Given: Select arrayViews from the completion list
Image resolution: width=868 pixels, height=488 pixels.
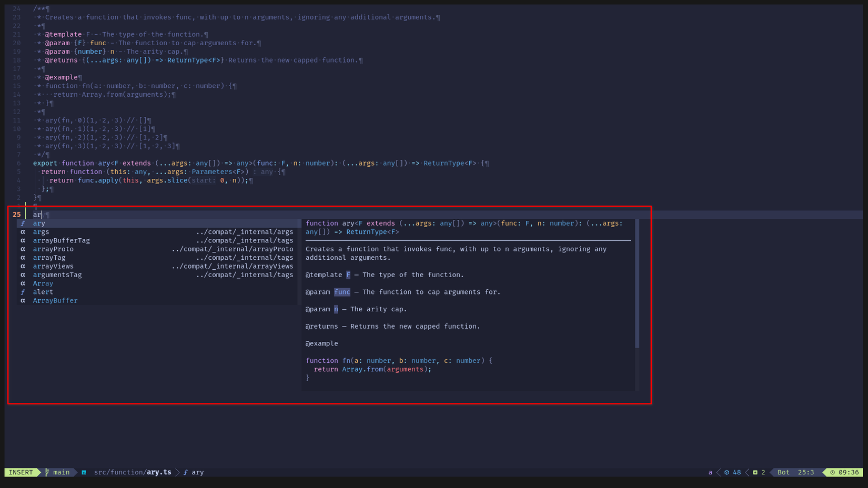Looking at the screenshot, I should [53, 266].
